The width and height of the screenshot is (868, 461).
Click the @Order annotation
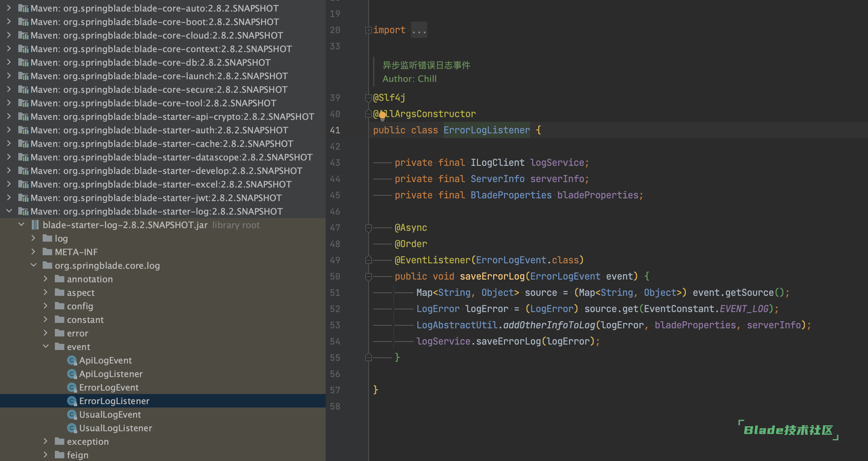(x=411, y=244)
